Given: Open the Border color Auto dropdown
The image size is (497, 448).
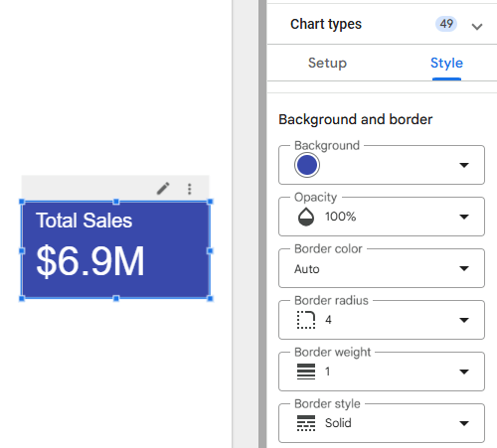Looking at the screenshot, I should coord(382,268).
